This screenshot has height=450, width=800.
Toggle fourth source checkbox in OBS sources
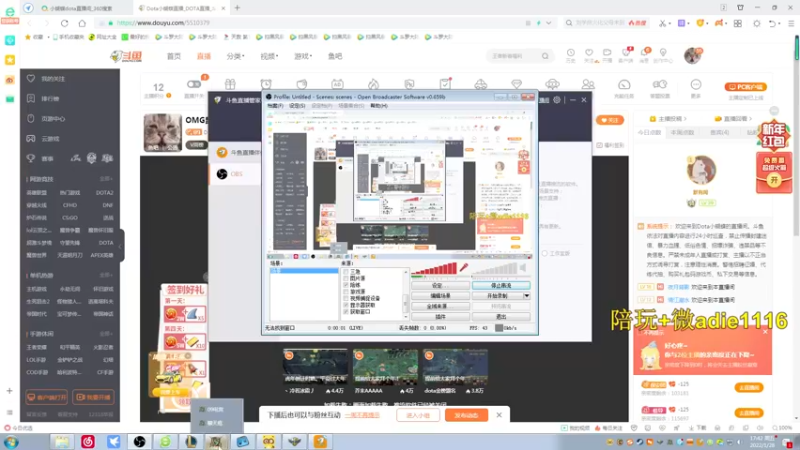[x=345, y=292]
